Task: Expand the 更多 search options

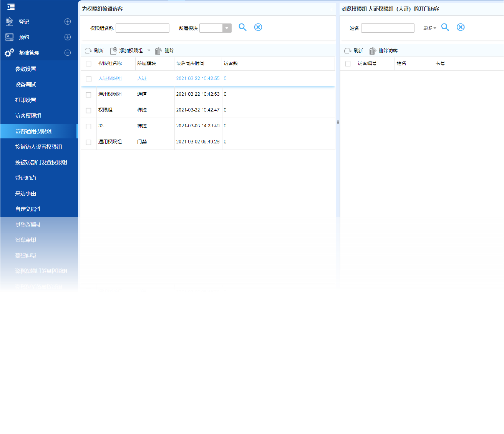Action: coord(429,28)
